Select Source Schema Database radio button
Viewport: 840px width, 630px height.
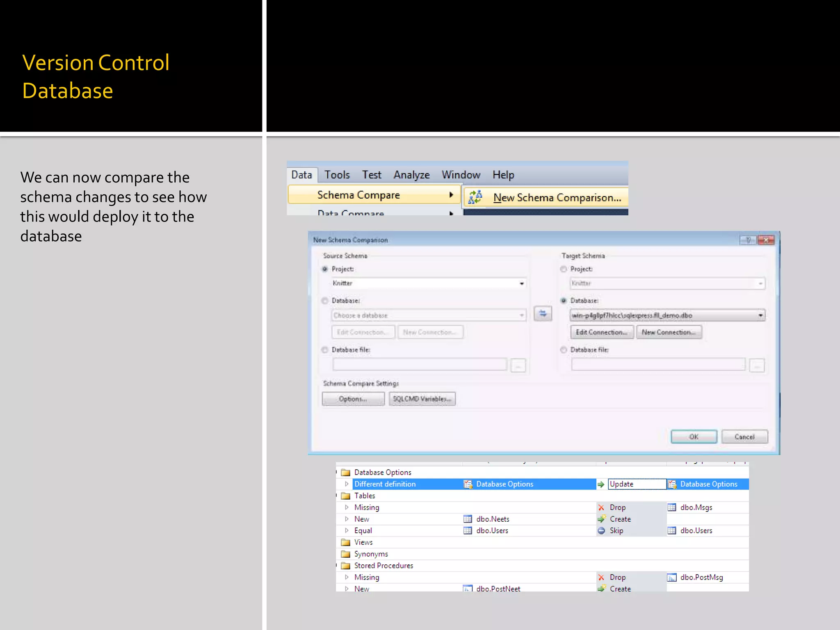point(325,301)
